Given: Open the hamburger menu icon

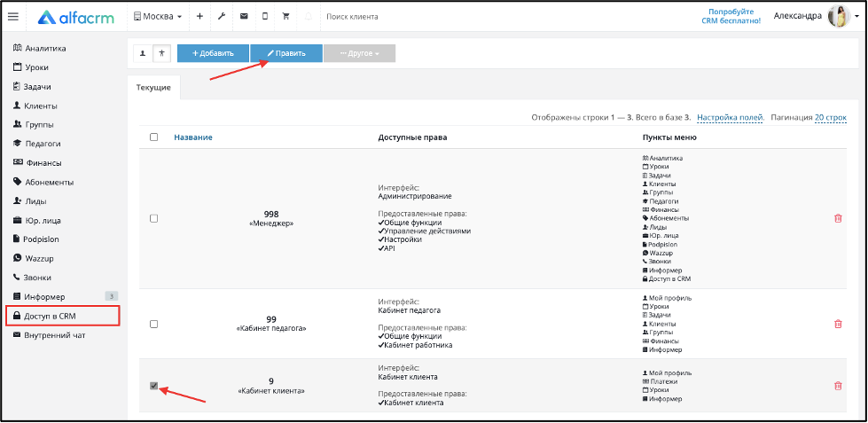Looking at the screenshot, I should pos(12,17).
